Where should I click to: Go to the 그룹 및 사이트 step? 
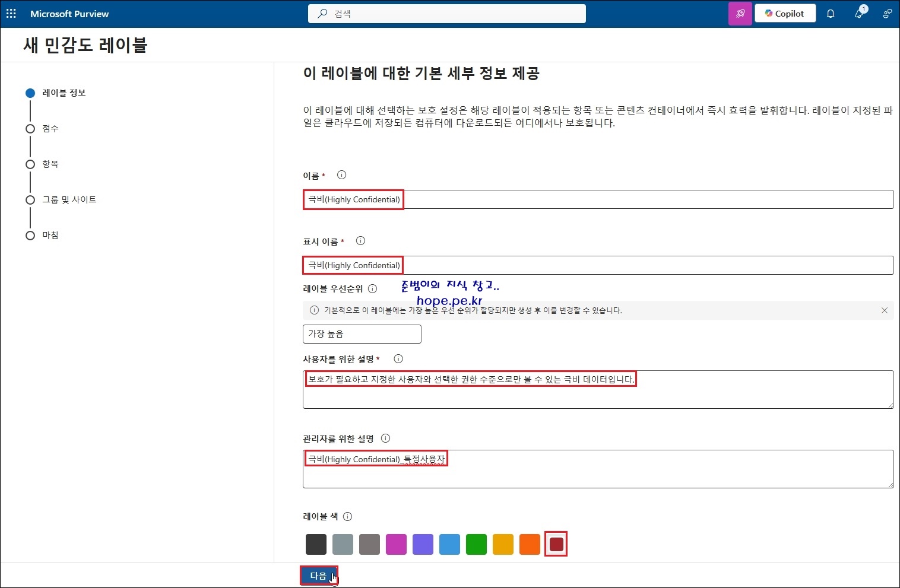point(61,200)
